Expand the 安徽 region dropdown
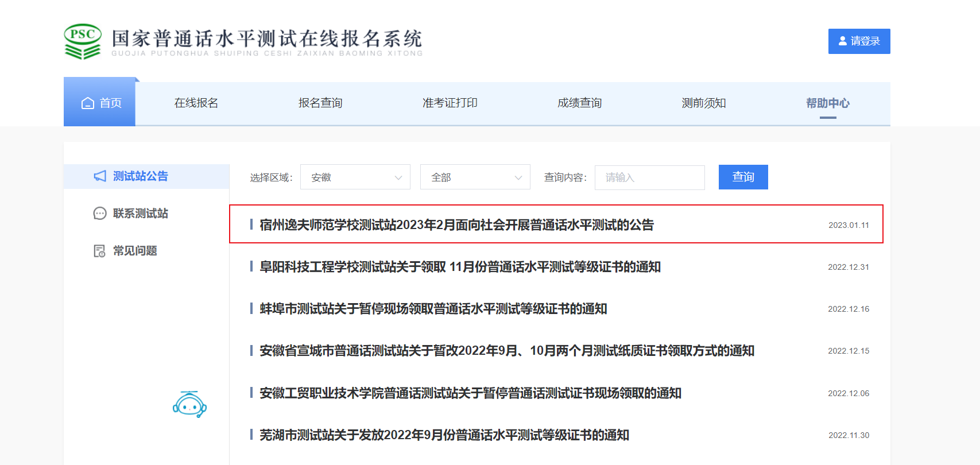The height and width of the screenshot is (465, 980). [355, 177]
